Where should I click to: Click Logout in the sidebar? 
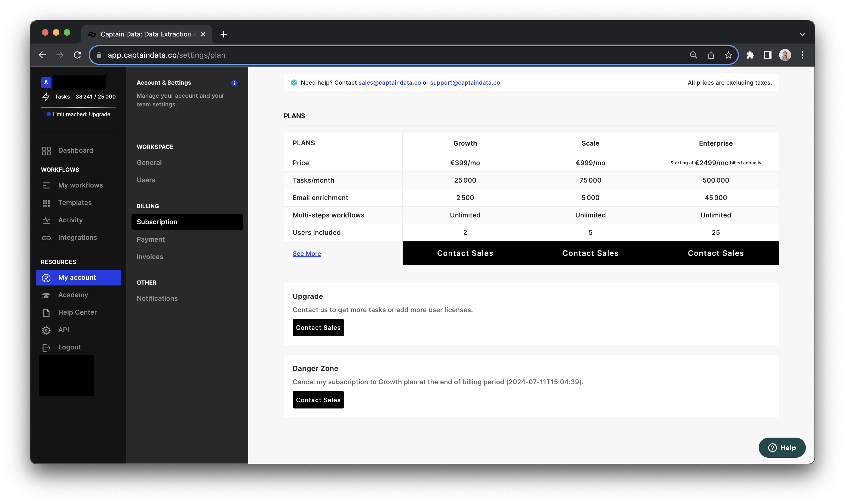click(x=69, y=347)
